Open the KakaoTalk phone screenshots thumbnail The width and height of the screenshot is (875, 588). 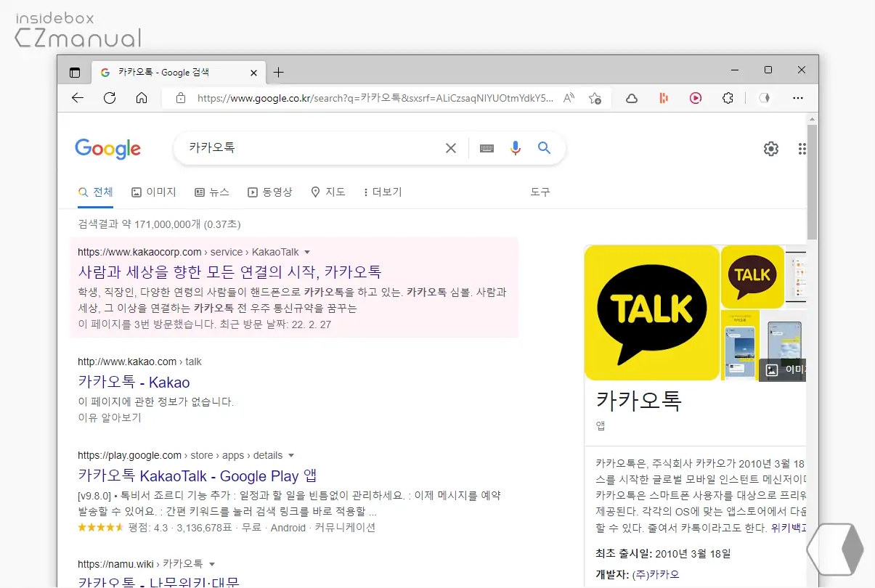pos(740,346)
